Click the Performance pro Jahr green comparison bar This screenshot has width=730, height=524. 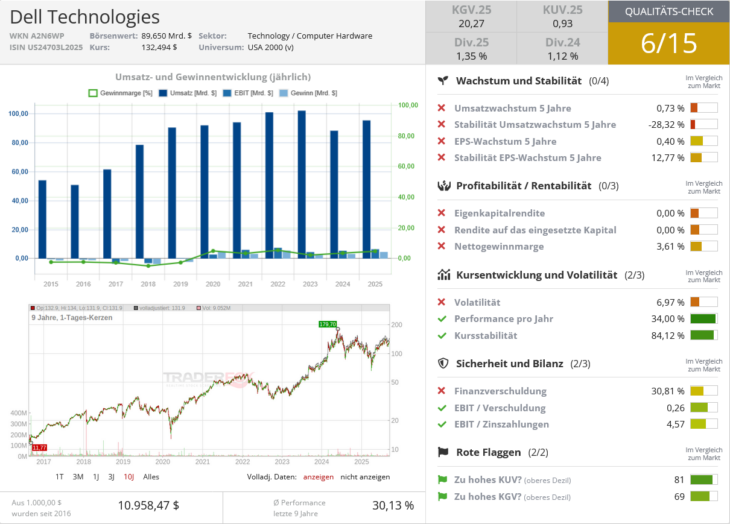point(704,319)
